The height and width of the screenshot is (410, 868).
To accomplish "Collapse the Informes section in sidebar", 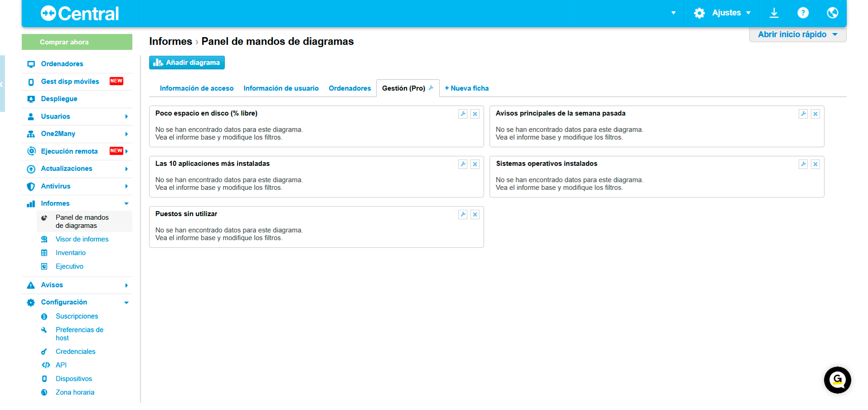I will [x=127, y=203].
